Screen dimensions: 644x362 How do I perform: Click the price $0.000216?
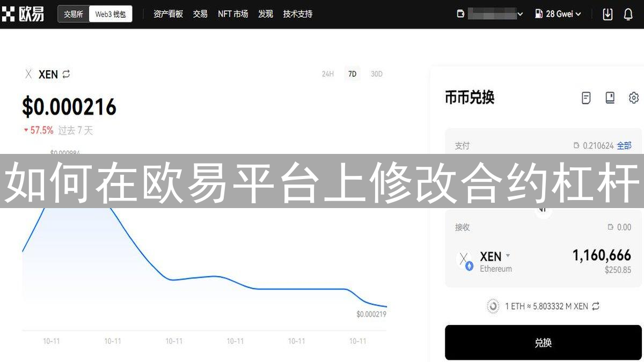click(69, 107)
